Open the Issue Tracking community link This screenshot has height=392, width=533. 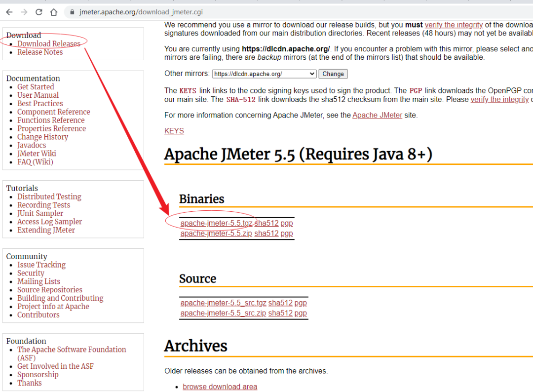[41, 265]
